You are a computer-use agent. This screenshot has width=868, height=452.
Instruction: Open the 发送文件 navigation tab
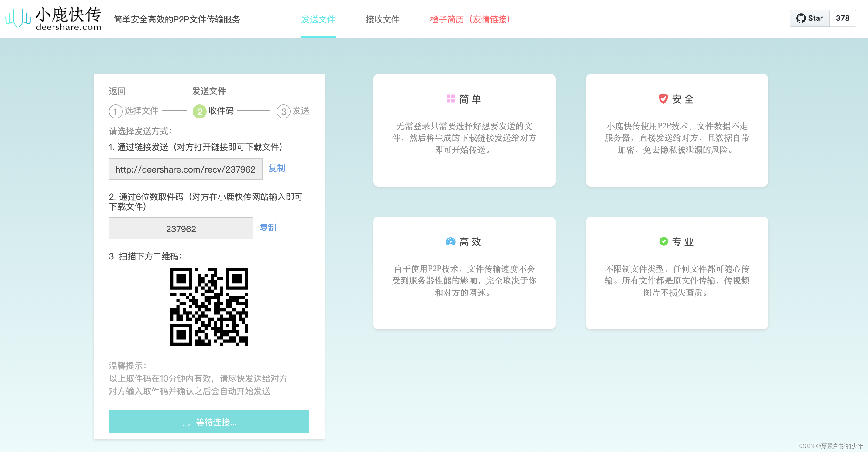(318, 19)
